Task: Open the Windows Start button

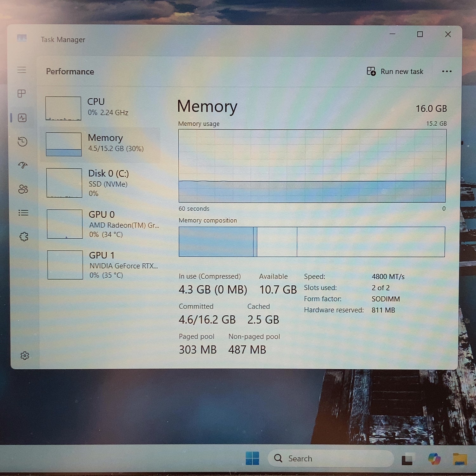Action: [253, 458]
